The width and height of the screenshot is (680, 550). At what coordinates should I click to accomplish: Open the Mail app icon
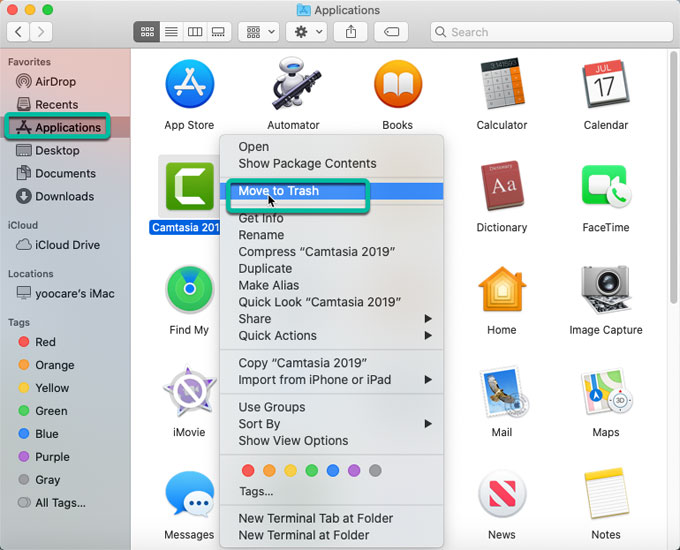tap(503, 393)
